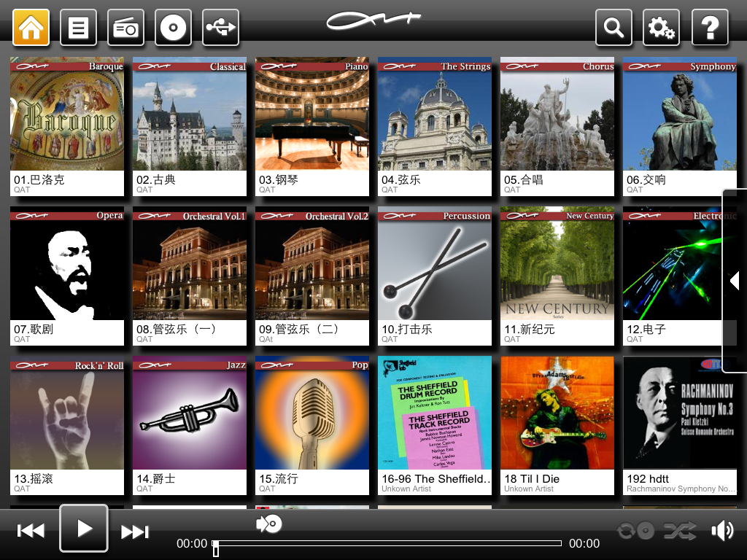The width and height of the screenshot is (747, 560).
Task: Select the title "13.摇滚"
Action: coord(34,478)
